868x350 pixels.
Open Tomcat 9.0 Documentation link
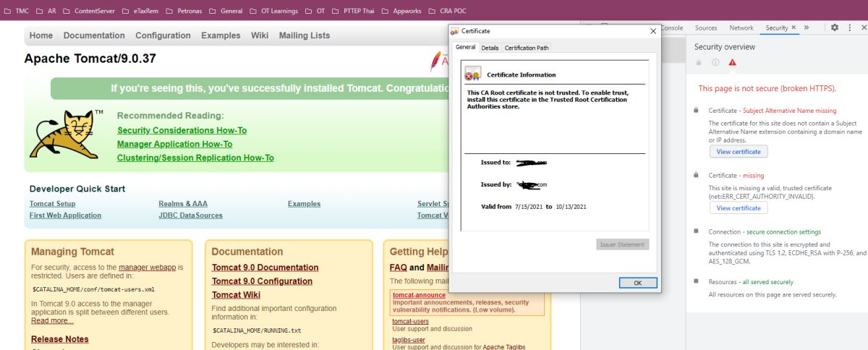(x=265, y=268)
